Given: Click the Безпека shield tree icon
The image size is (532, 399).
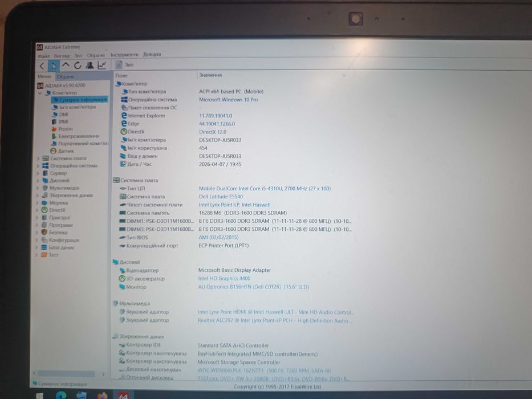Looking at the screenshot, I should pos(44,233).
